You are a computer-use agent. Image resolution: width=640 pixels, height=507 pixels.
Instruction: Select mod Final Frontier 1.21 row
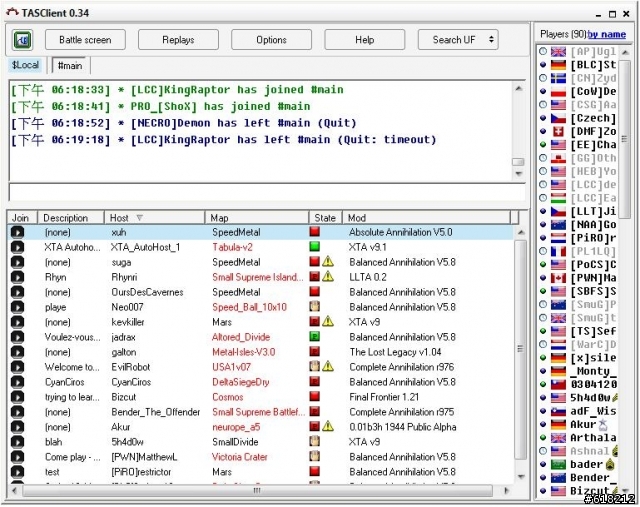[x=384, y=397]
